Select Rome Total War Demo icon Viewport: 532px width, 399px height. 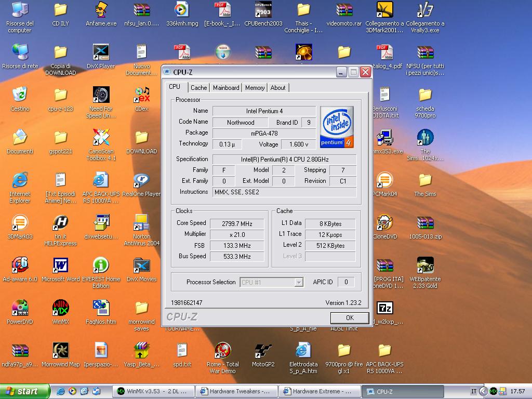pos(223,358)
